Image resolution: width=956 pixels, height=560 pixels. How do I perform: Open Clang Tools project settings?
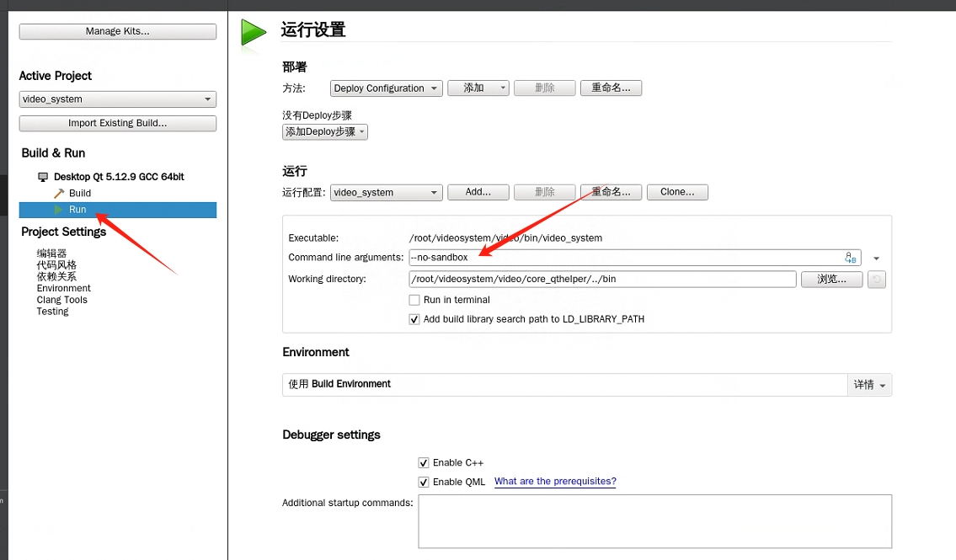click(x=62, y=300)
